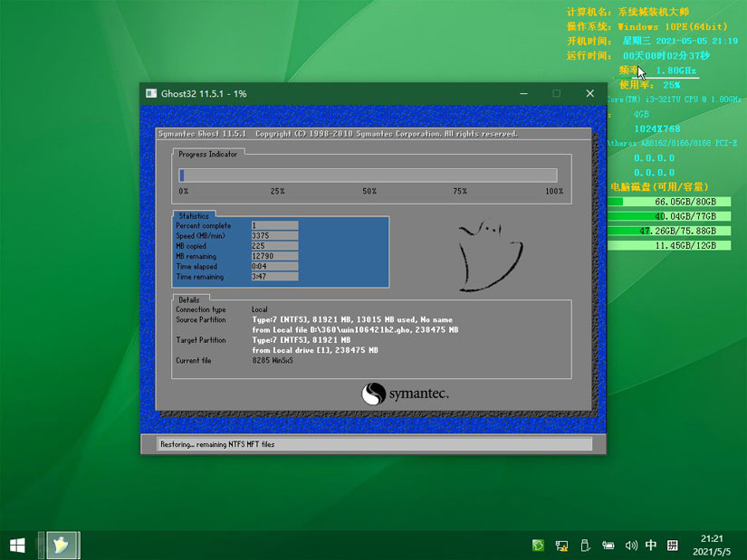Click the 计算机名 computer name line

pyautogui.click(x=627, y=12)
